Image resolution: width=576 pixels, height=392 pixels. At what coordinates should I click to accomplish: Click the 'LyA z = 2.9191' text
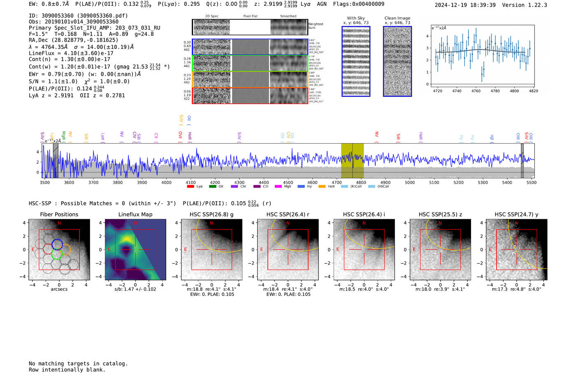tap(51, 95)
